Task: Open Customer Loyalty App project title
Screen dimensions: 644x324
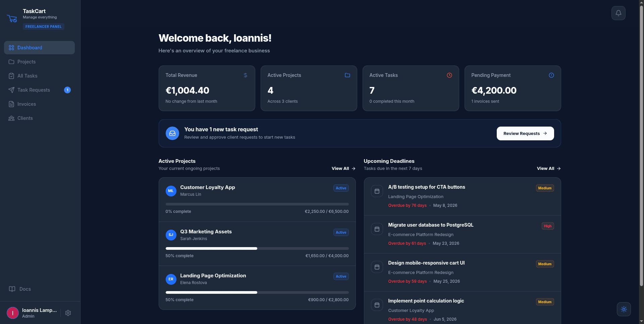Action: coord(208,187)
